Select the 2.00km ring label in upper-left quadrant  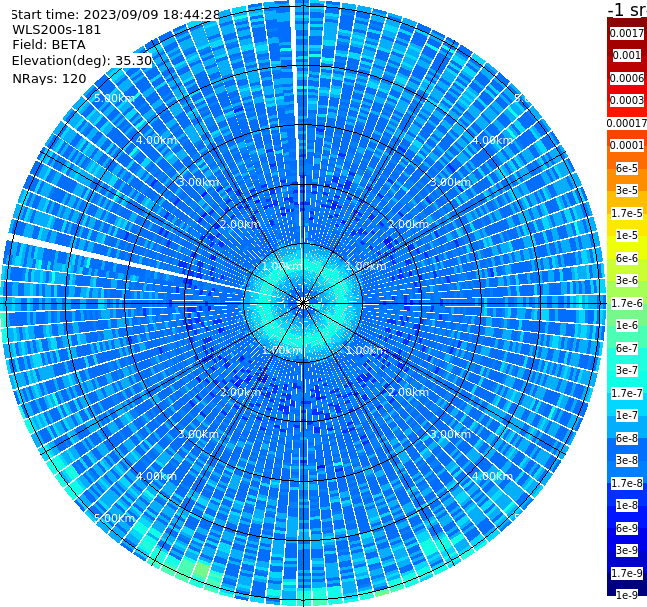(x=240, y=224)
